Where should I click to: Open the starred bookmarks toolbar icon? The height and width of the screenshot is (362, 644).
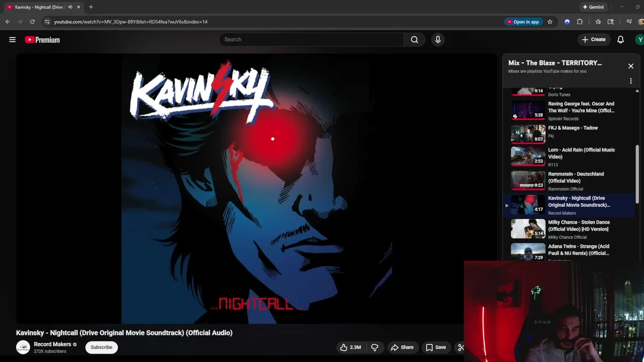pyautogui.click(x=598, y=22)
